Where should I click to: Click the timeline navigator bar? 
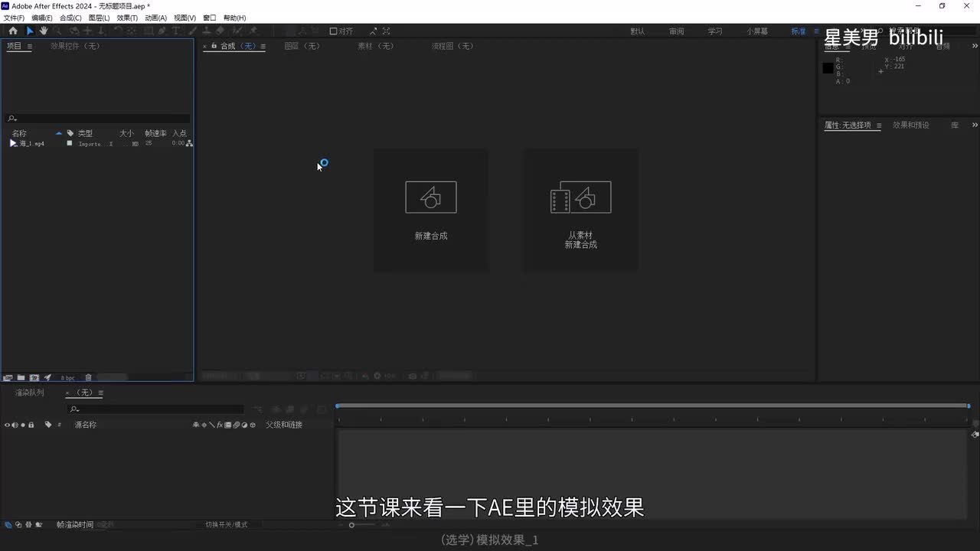click(653, 406)
